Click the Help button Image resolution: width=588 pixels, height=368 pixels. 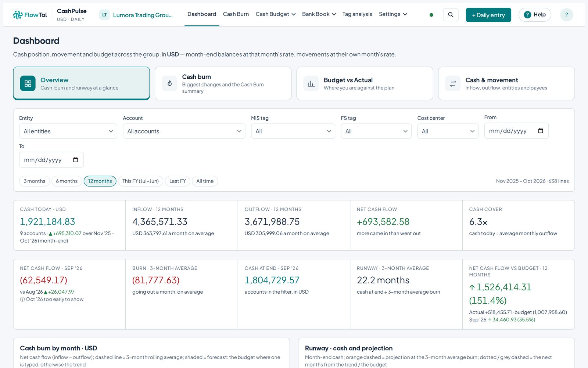535,15
